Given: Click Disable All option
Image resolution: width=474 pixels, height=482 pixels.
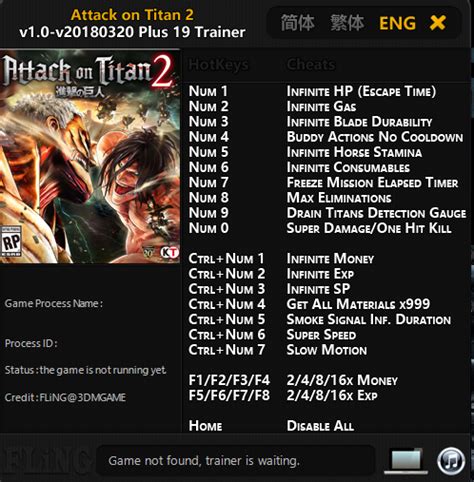Looking at the screenshot, I should pyautogui.click(x=320, y=426).
